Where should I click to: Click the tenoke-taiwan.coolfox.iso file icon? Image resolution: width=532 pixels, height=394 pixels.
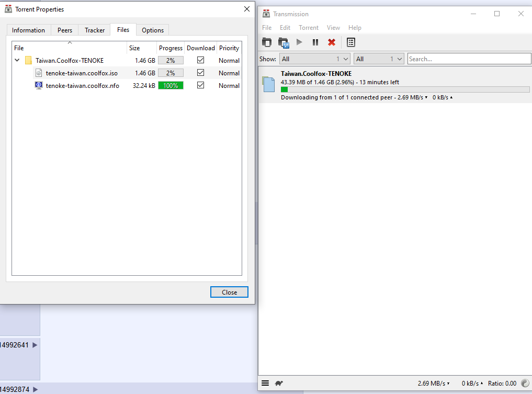click(x=39, y=73)
